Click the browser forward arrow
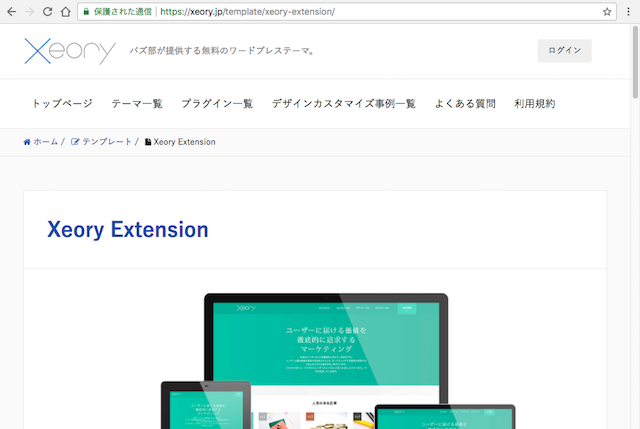 [x=29, y=12]
